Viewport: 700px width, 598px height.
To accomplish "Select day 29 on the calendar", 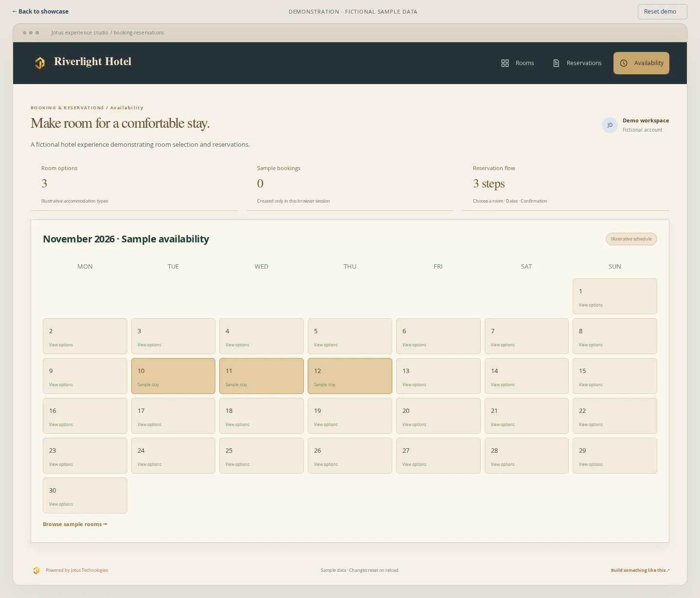I will tap(614, 456).
